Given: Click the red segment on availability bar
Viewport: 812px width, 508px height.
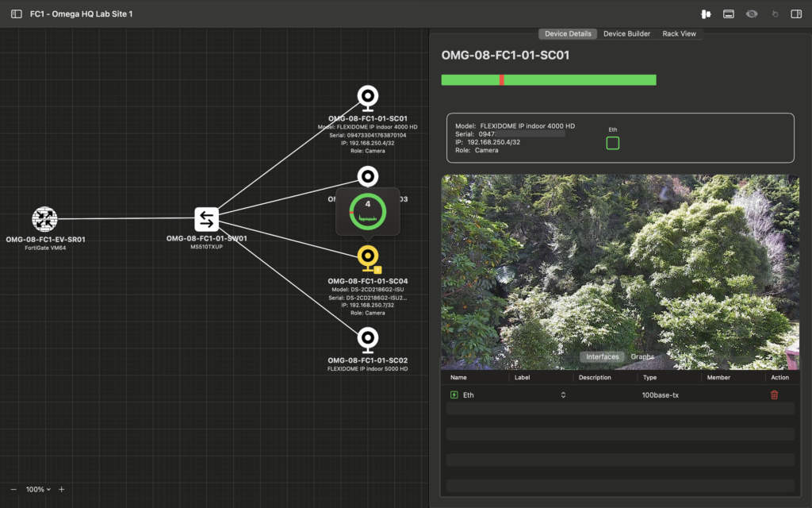Looking at the screenshot, I should [x=501, y=80].
